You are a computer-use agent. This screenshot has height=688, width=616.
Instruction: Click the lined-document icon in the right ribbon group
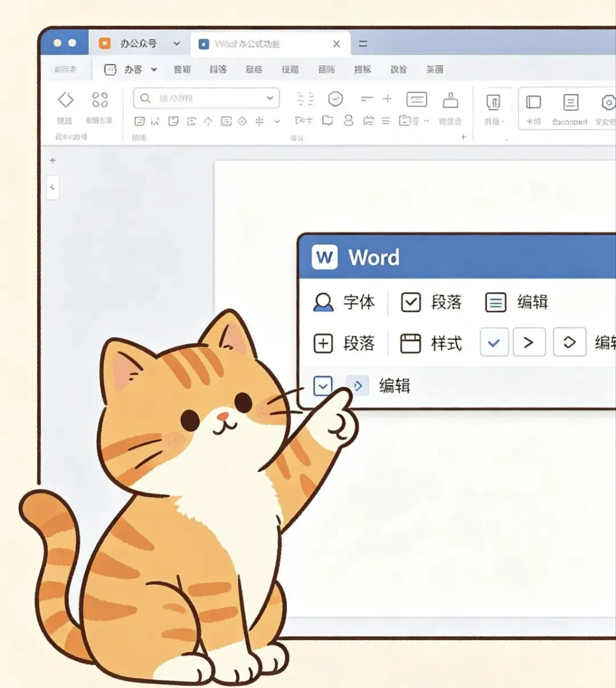coord(570,102)
